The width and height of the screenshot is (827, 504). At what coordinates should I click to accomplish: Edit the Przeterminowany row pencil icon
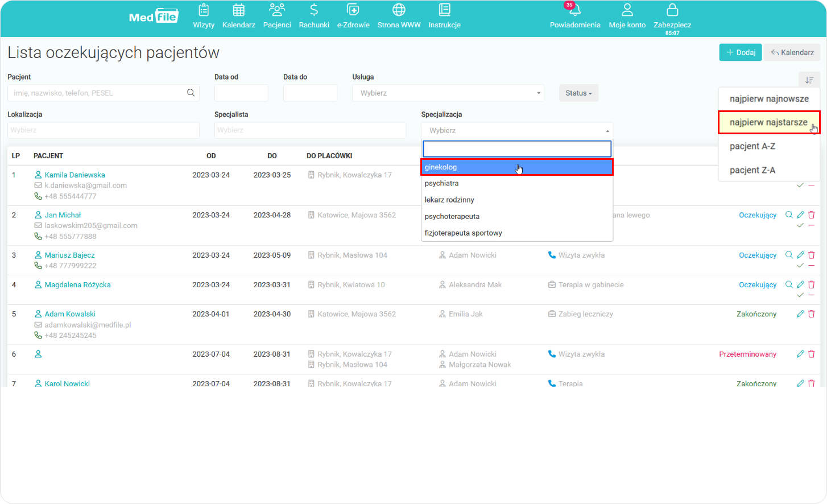pyautogui.click(x=800, y=354)
